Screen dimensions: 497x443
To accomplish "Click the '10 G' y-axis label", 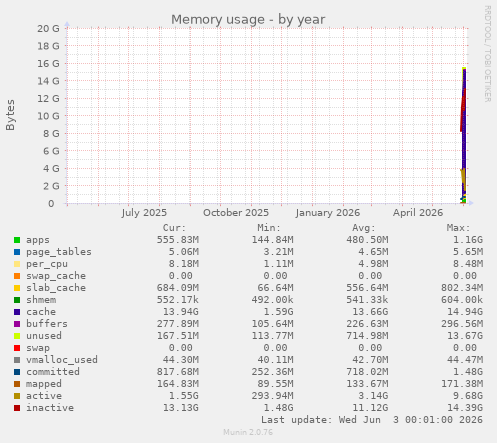I will pyautogui.click(x=48, y=116).
